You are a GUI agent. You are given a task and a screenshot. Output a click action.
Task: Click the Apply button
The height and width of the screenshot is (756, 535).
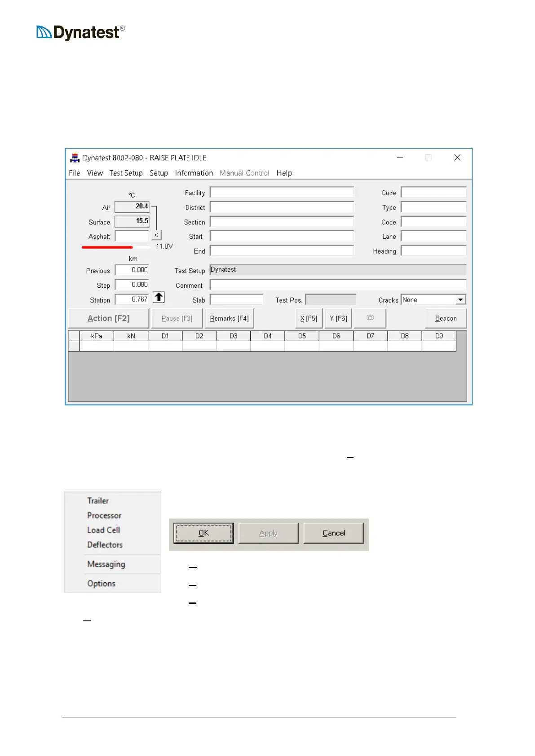click(x=269, y=533)
